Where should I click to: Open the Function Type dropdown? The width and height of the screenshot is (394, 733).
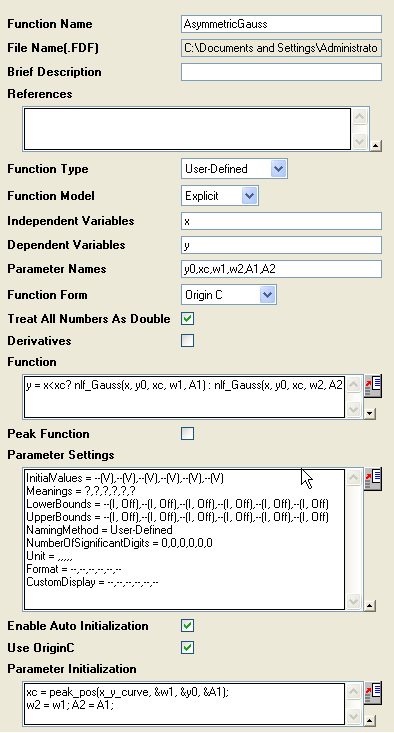278,168
